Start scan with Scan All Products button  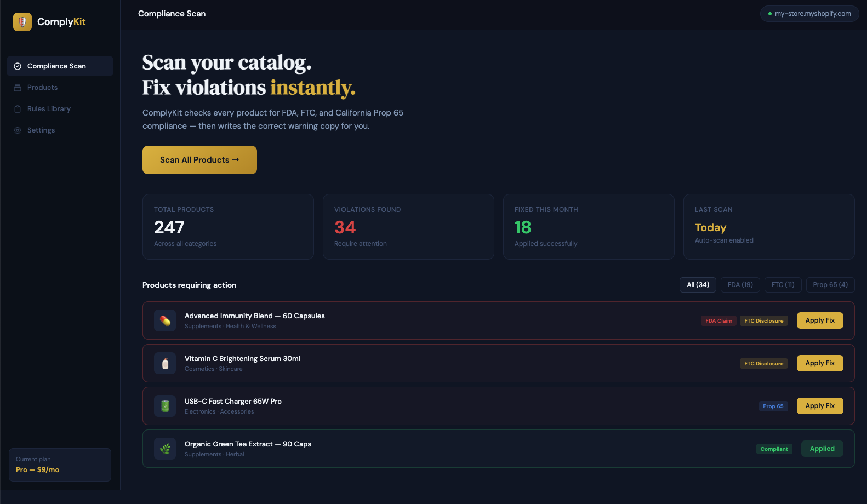[x=199, y=160]
